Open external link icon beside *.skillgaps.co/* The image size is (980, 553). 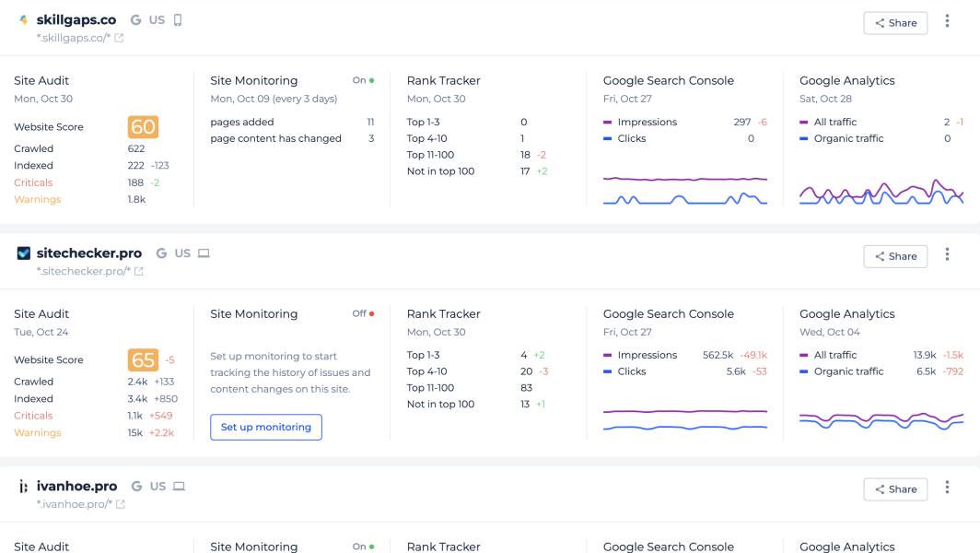pos(119,38)
